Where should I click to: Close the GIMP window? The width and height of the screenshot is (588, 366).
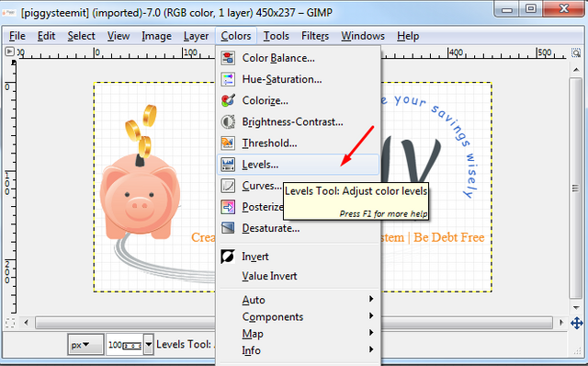563,9
